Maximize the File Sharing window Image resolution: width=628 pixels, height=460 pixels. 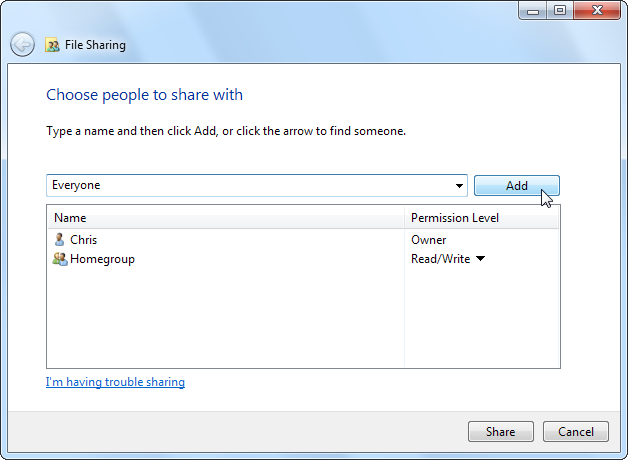559,11
